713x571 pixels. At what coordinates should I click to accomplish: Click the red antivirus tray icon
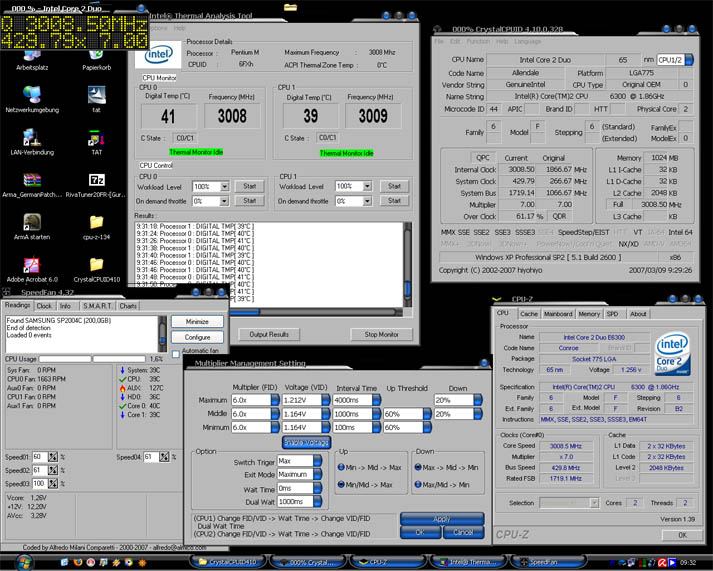tap(663, 562)
